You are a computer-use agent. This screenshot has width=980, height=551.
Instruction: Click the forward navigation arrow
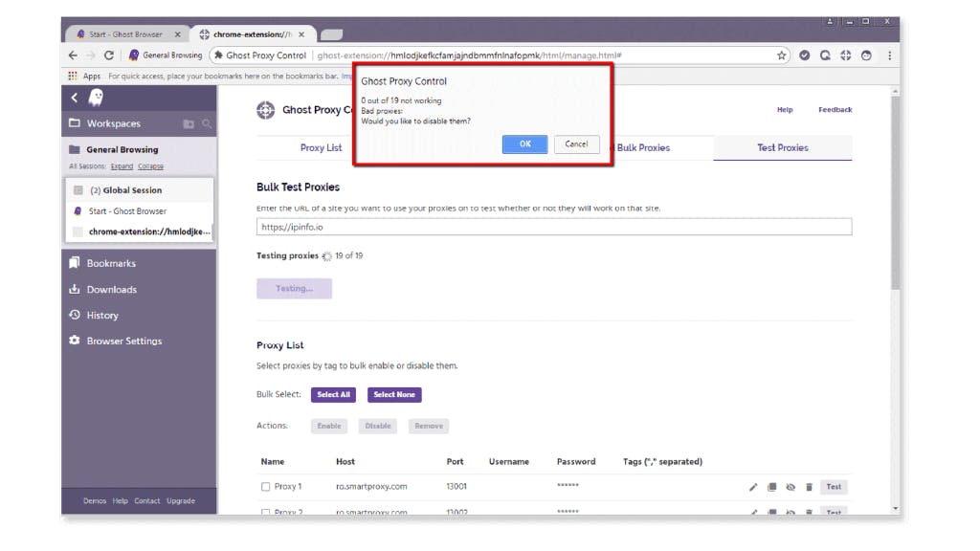[91, 55]
